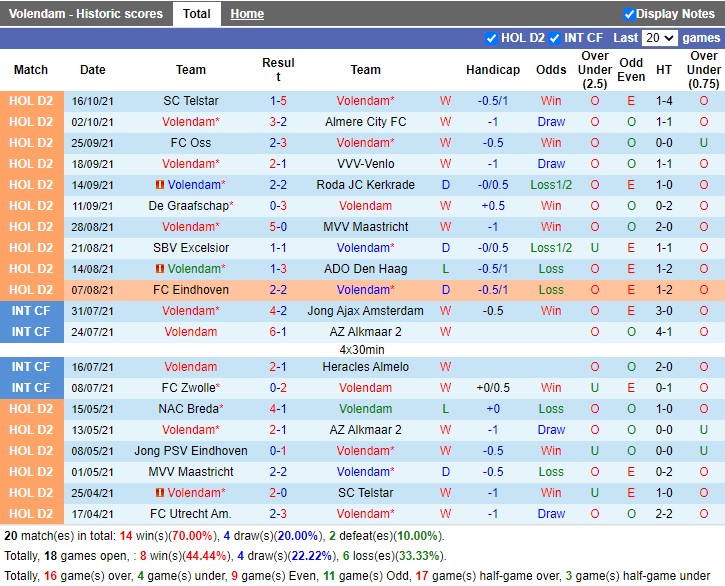The width and height of the screenshot is (725, 586).
Task: Open the Last 20 games dropdown
Action: [660, 38]
